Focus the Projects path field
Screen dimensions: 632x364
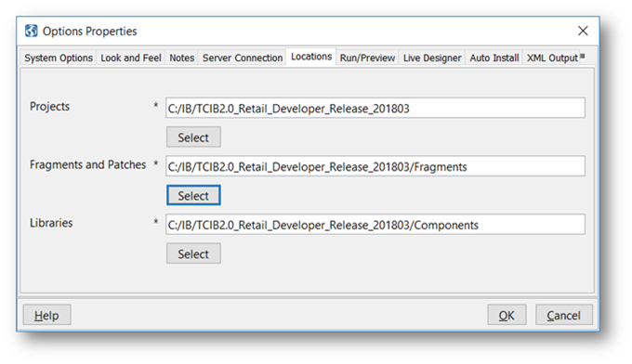tap(375, 108)
